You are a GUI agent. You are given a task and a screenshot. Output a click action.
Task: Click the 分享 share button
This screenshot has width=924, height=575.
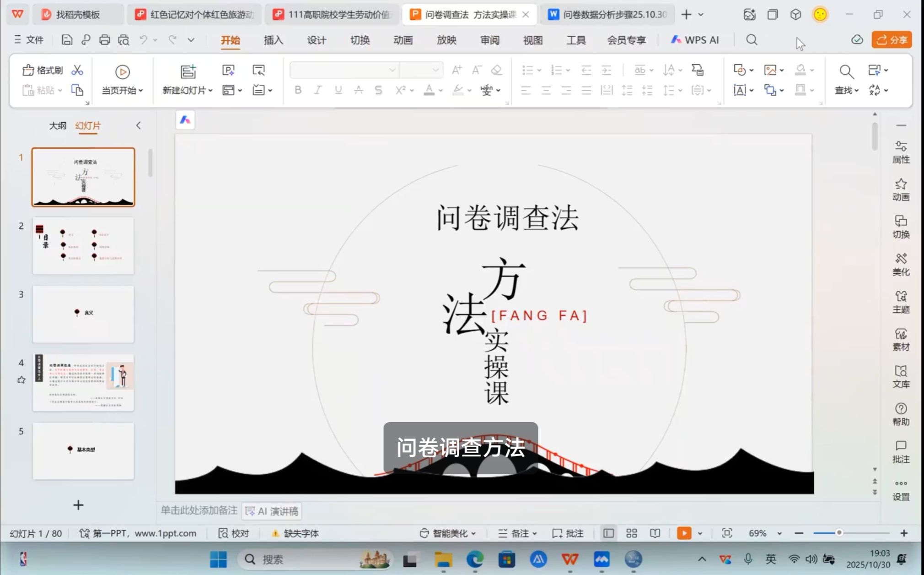(x=891, y=40)
